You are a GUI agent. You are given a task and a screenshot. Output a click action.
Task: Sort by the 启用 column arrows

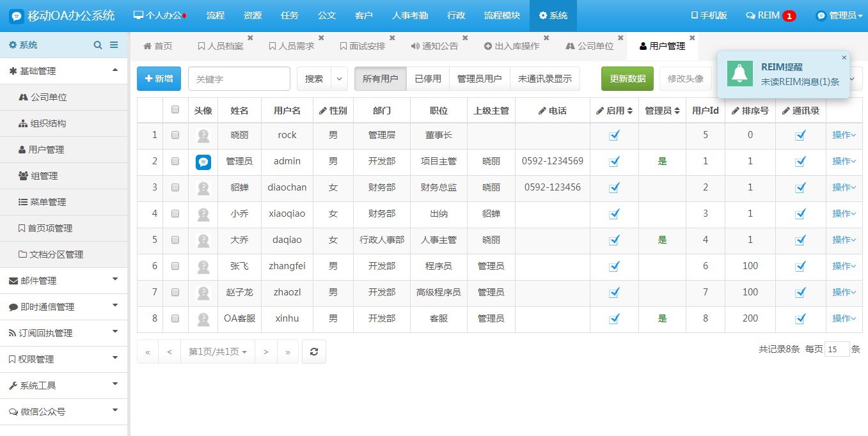click(630, 111)
